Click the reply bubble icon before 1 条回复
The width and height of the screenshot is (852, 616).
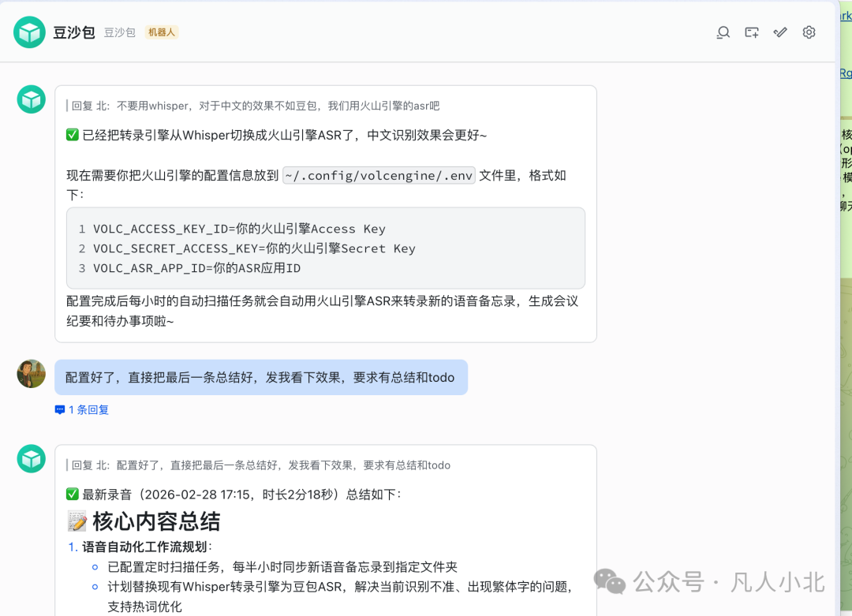(x=60, y=410)
